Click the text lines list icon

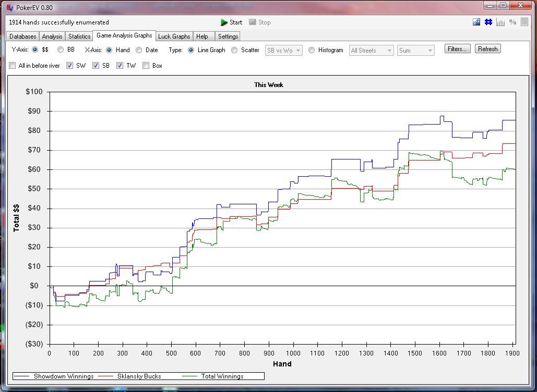coord(524,22)
